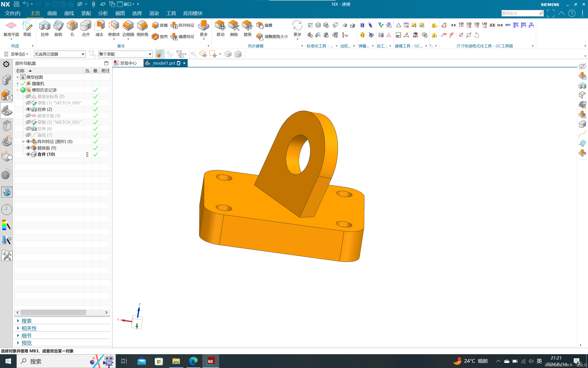
Task: Switch to the 发现中心 document tab
Action: tap(126, 63)
